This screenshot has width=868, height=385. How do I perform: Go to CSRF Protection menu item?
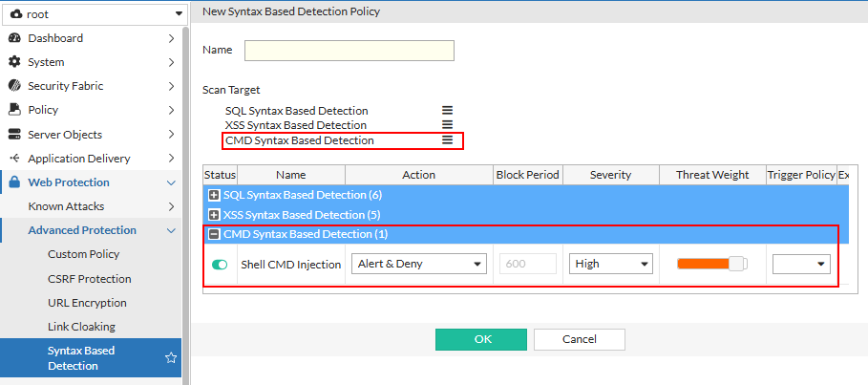89,279
